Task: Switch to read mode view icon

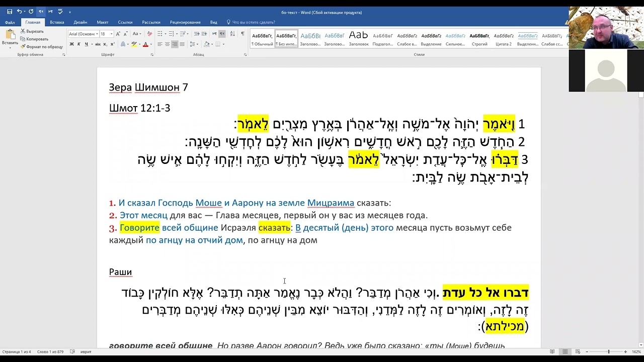Action: pos(552,352)
